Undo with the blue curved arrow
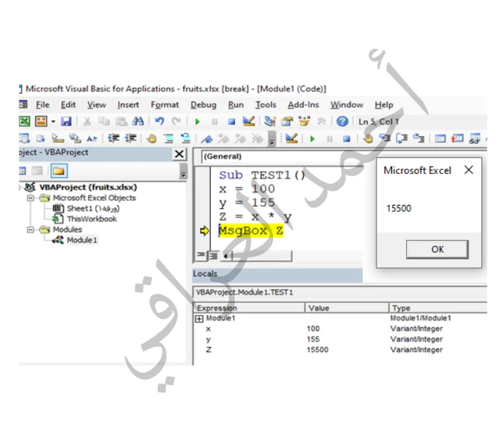Screen dimensions: 504x446 click(160, 122)
